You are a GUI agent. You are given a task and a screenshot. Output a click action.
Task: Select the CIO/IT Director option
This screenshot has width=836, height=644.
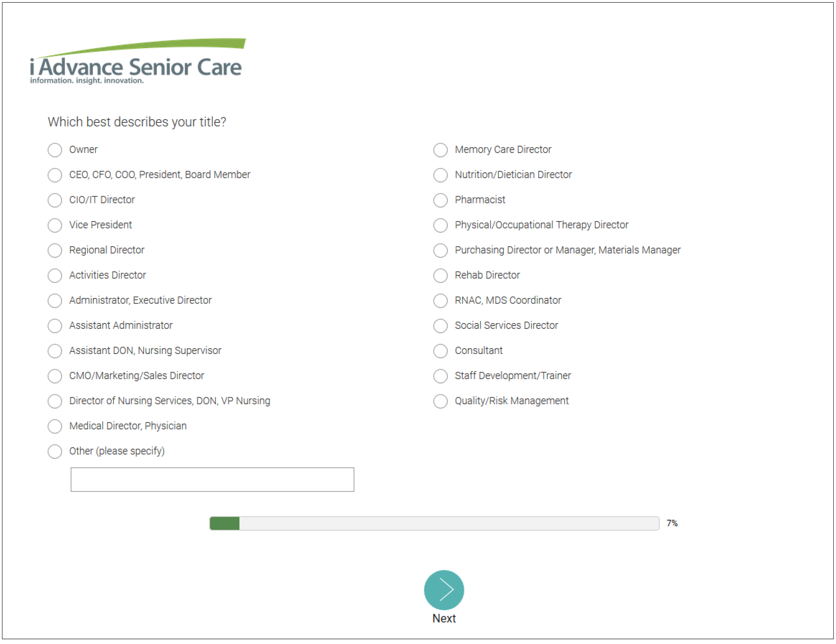pos(55,200)
